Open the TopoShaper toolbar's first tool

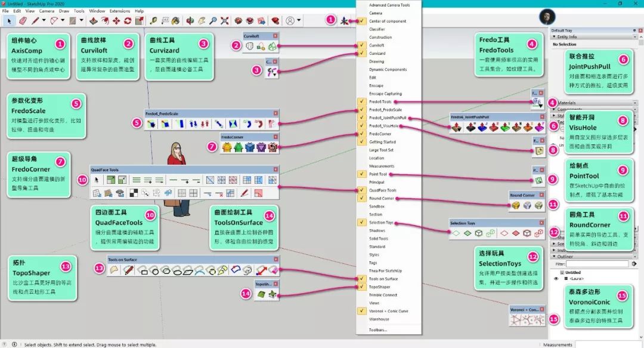(261, 294)
